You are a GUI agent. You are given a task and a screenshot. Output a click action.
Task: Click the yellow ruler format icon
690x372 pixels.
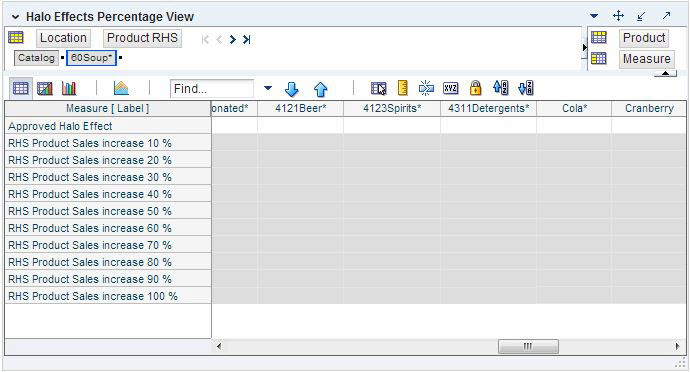point(402,88)
